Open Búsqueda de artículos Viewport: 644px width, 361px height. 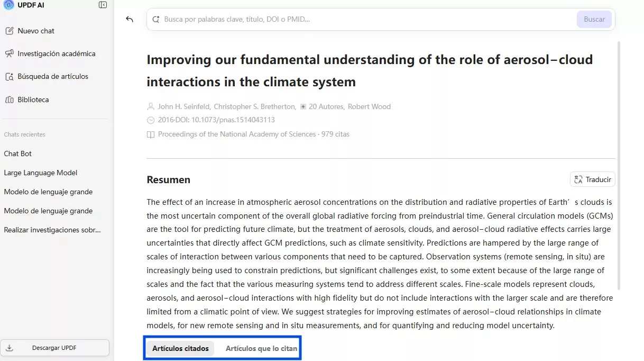pyautogui.click(x=52, y=76)
